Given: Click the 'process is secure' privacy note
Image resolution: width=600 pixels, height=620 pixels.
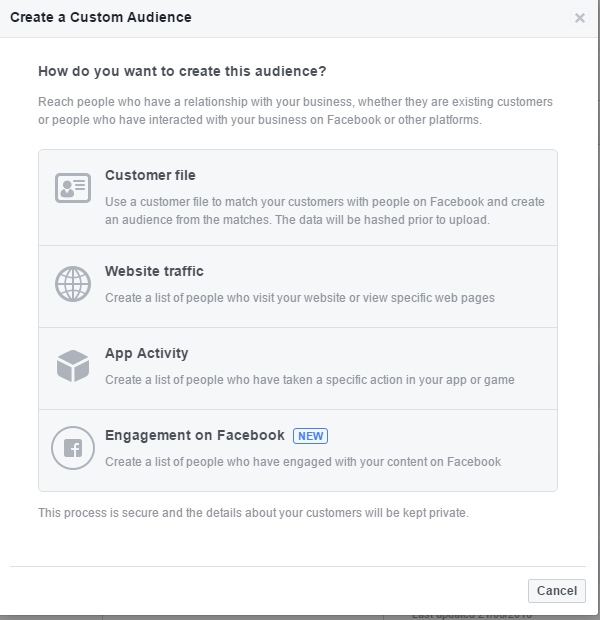Looking at the screenshot, I should pos(252,512).
